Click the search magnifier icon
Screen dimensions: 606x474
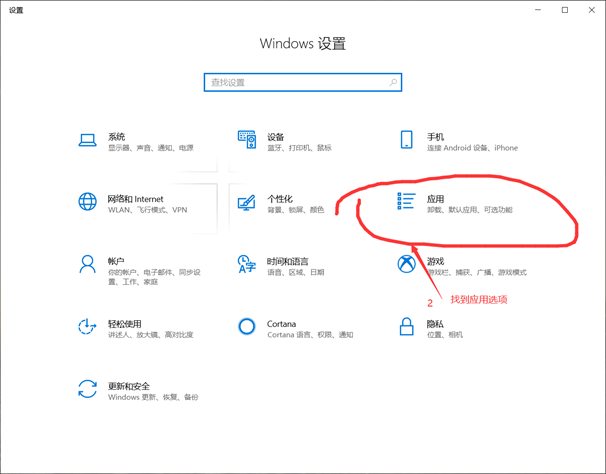393,82
